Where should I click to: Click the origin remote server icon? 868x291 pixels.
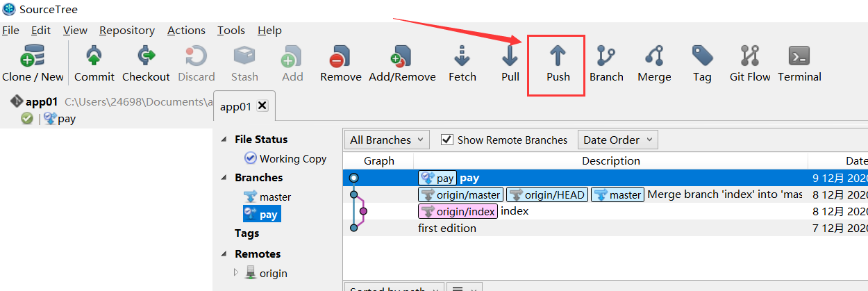pyautogui.click(x=250, y=273)
